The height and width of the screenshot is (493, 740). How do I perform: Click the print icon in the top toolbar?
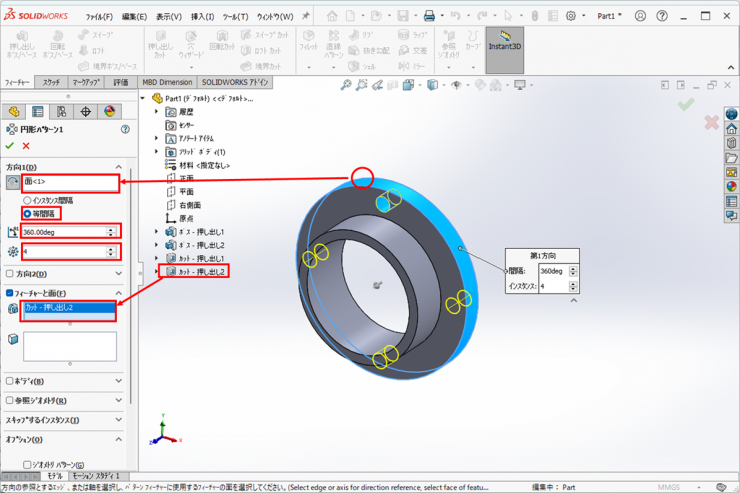point(428,16)
